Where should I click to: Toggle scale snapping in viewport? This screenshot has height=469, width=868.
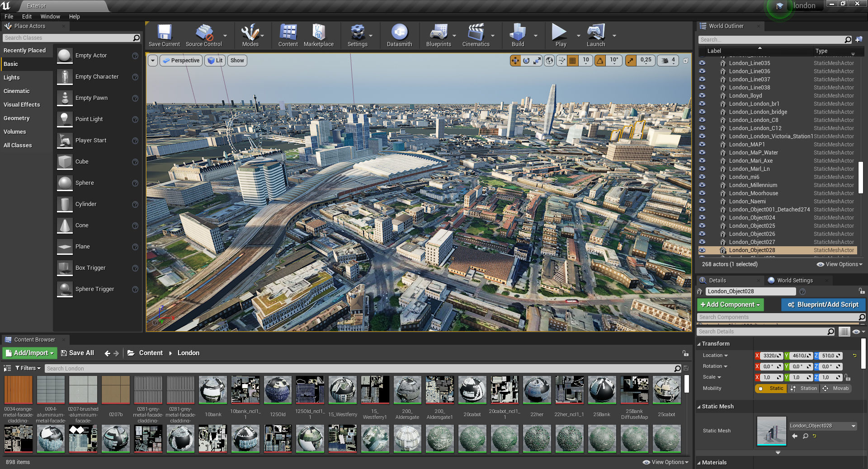631,61
